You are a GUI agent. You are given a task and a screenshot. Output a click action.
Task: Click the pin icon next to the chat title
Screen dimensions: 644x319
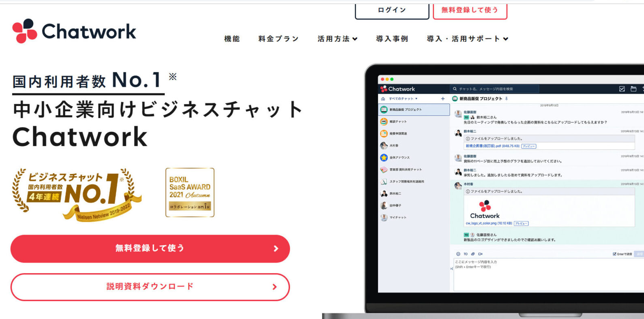pos(506,99)
